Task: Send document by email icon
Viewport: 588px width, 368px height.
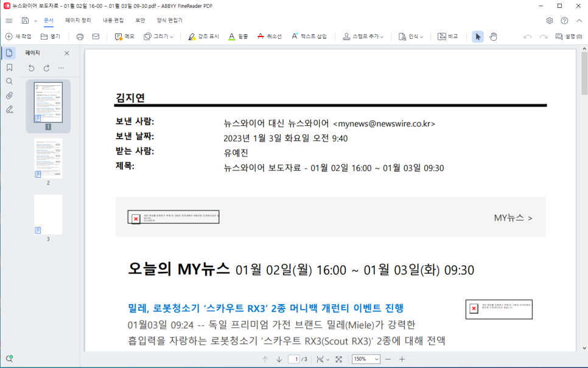Action: [96, 36]
